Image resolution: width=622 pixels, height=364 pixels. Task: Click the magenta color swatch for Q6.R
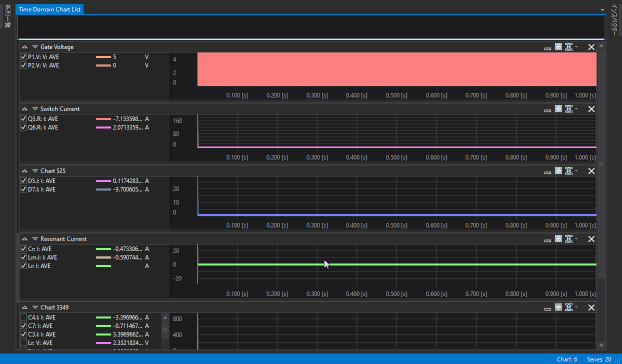[103, 127]
